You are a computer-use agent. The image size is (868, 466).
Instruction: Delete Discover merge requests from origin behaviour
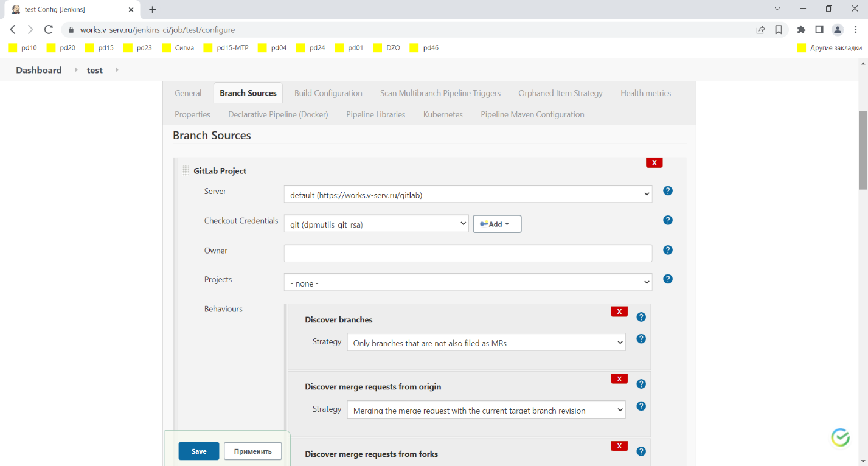pos(619,379)
